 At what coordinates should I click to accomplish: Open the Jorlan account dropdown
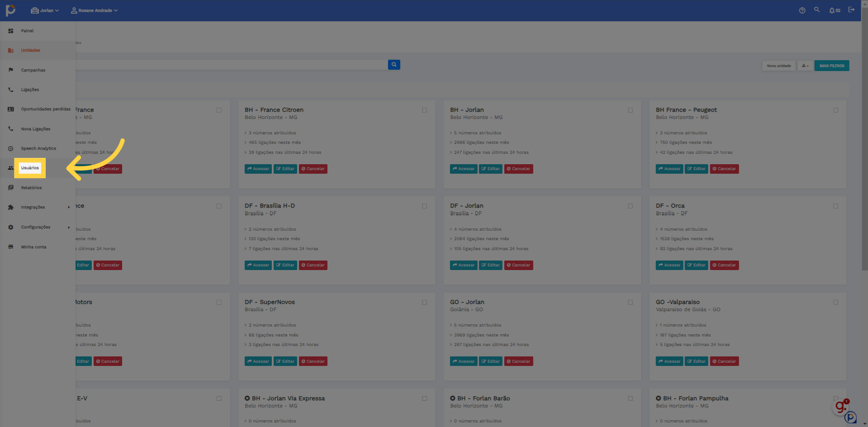click(45, 10)
